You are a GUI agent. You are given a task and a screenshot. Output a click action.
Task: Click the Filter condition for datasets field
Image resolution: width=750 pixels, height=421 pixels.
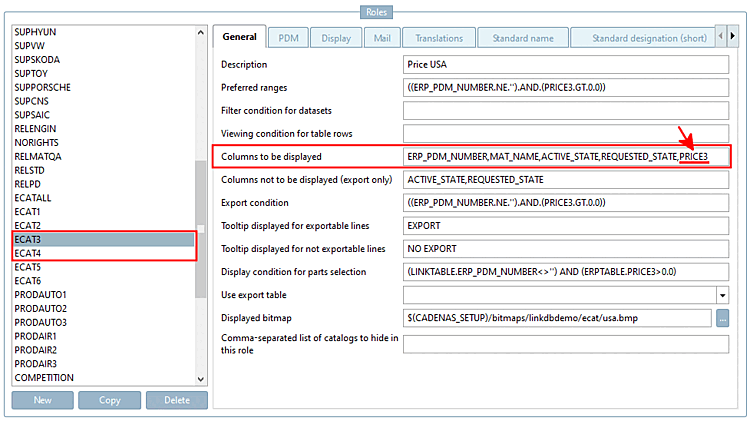(566, 111)
